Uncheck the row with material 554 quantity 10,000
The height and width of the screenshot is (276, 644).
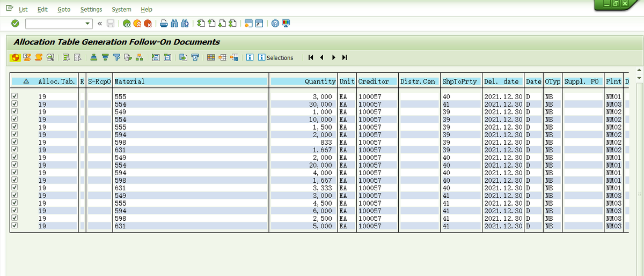click(14, 119)
